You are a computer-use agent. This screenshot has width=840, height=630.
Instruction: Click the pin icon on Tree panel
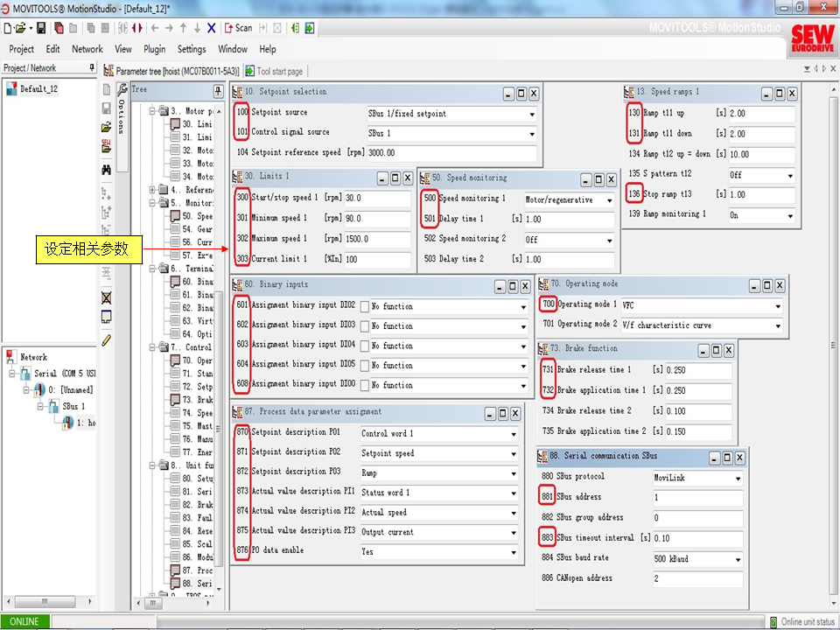218,90
